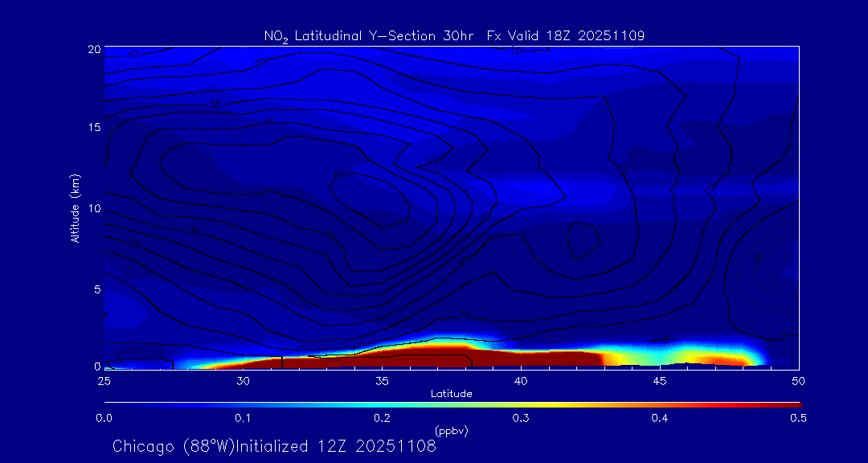
Task: Click the Altitude (km) y-axis label
Action: pos(75,207)
